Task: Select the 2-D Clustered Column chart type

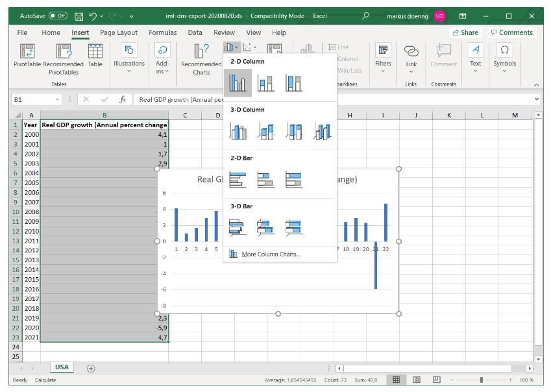Action: pos(238,82)
